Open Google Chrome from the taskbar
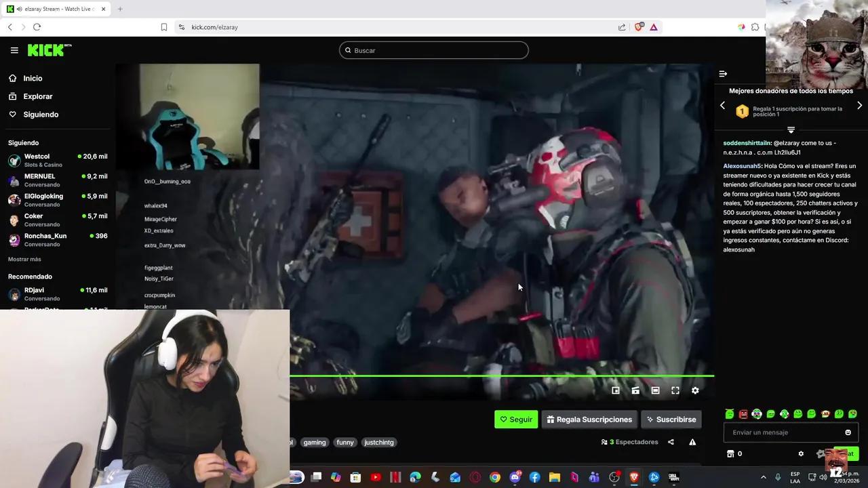 coord(495,477)
